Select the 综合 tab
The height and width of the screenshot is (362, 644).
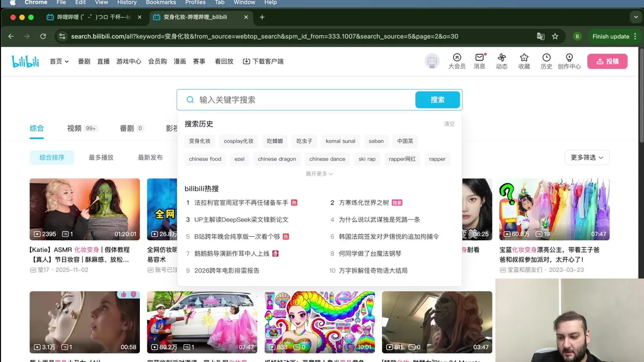(37, 128)
